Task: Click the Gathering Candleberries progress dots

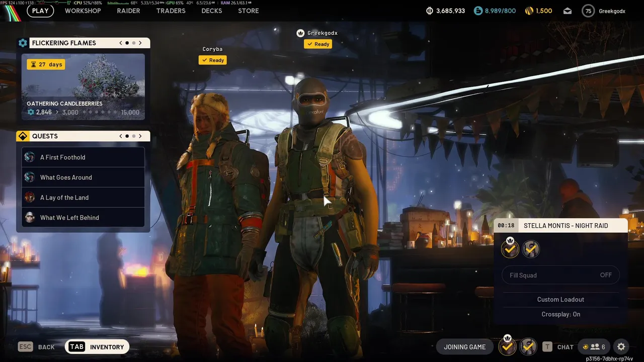Action: click(100, 113)
